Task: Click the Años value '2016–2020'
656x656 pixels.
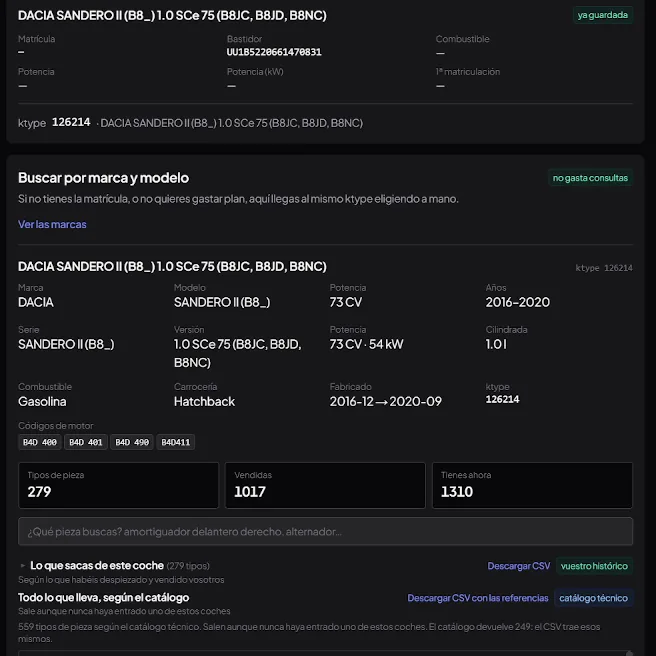Action: coord(518,302)
